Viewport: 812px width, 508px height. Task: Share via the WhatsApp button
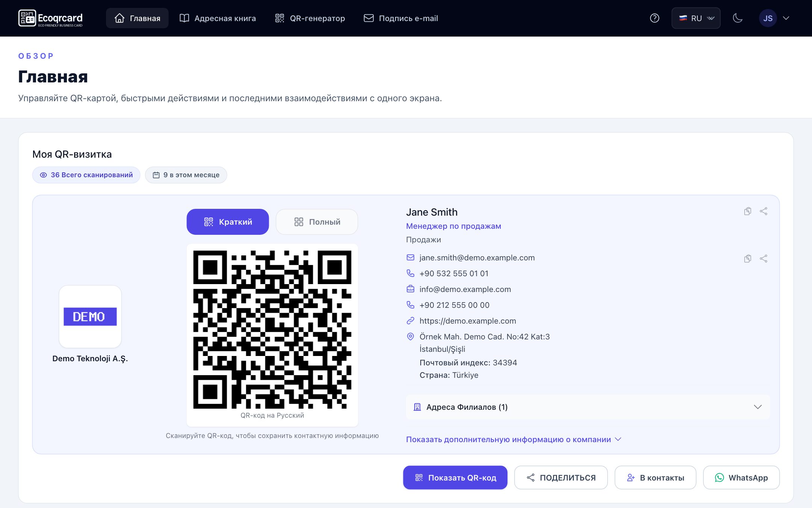[x=741, y=478]
